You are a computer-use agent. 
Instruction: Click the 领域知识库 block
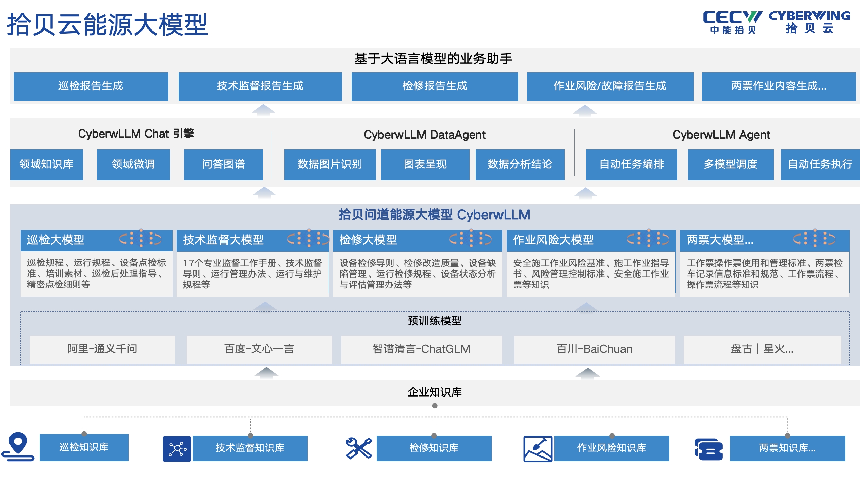tap(46, 164)
